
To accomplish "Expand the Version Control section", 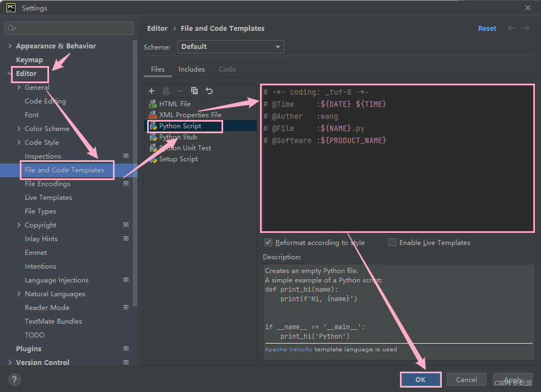I will click(x=10, y=362).
